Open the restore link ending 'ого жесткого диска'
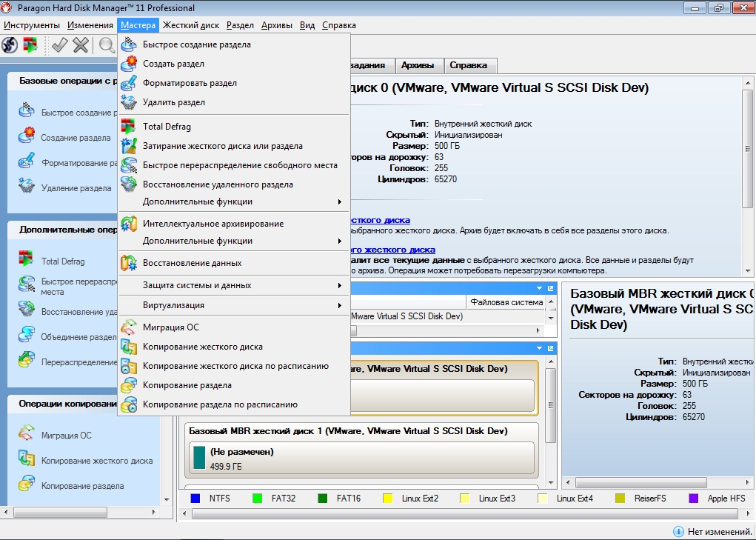Screen dimensions: 756x540 [x=393, y=250]
